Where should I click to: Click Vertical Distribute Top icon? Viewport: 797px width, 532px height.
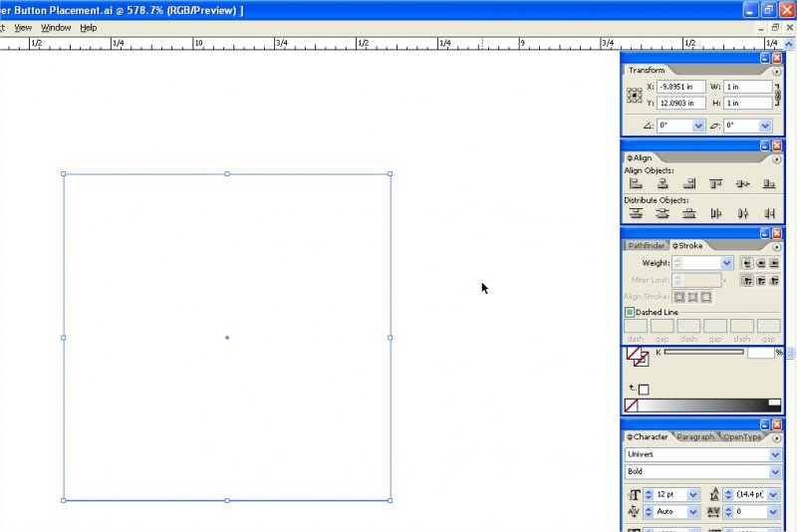[636, 213]
